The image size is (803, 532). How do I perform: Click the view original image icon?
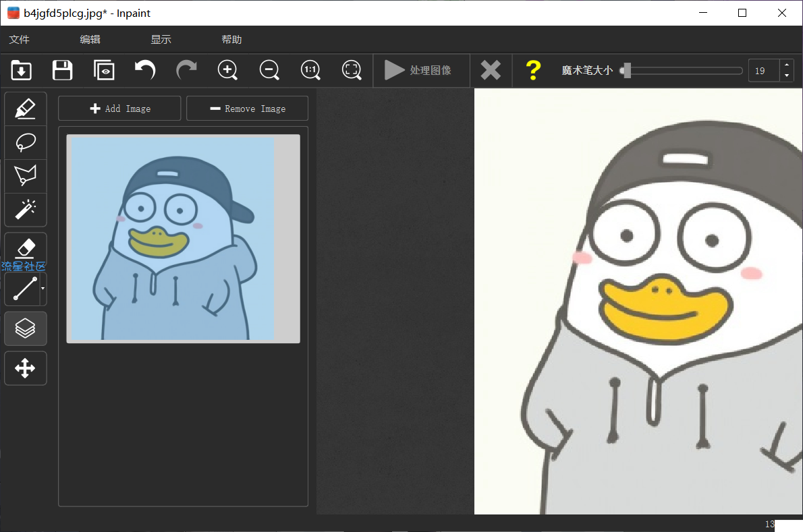(x=104, y=70)
